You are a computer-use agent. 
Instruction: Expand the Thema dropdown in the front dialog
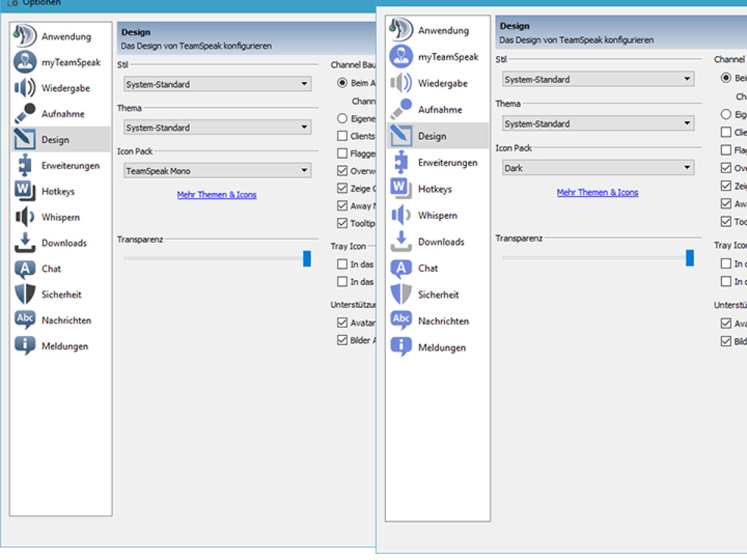click(598, 124)
